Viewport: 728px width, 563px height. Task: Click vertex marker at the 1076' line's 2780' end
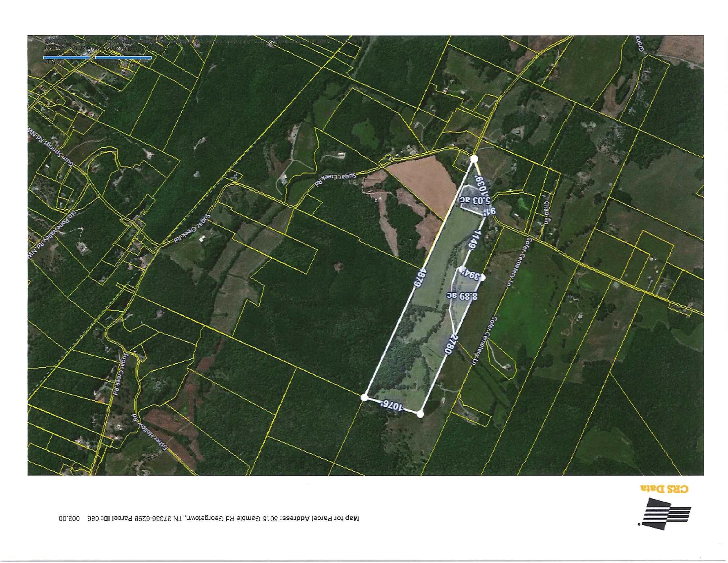(x=420, y=414)
